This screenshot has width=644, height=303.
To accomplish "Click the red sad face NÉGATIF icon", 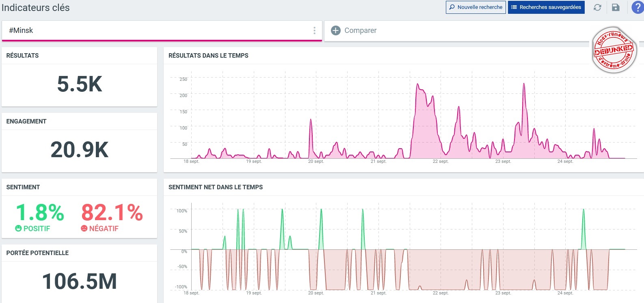I will 84,229.
